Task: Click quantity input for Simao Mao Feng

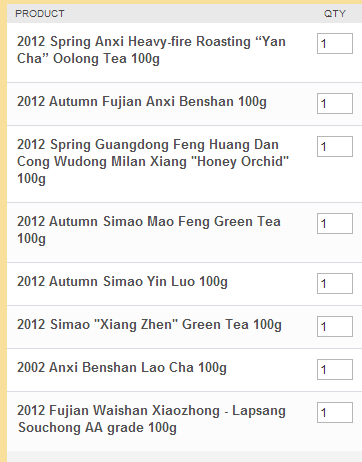Action: pyautogui.click(x=335, y=223)
